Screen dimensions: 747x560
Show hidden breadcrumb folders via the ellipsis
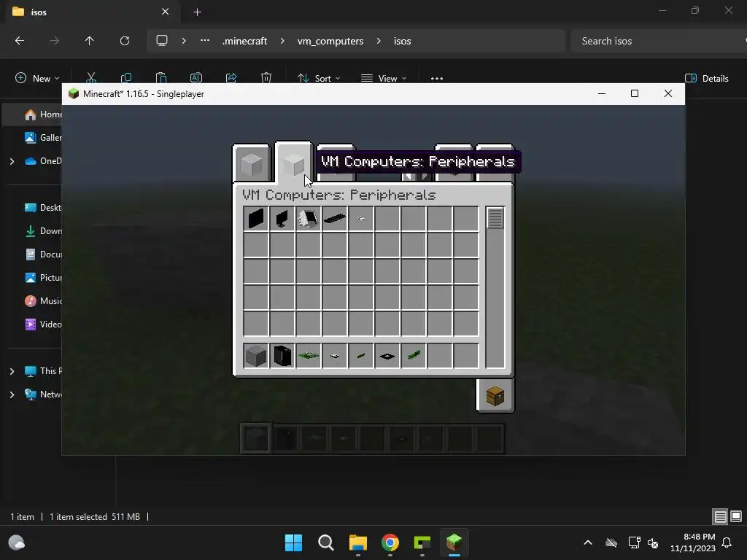tap(205, 41)
